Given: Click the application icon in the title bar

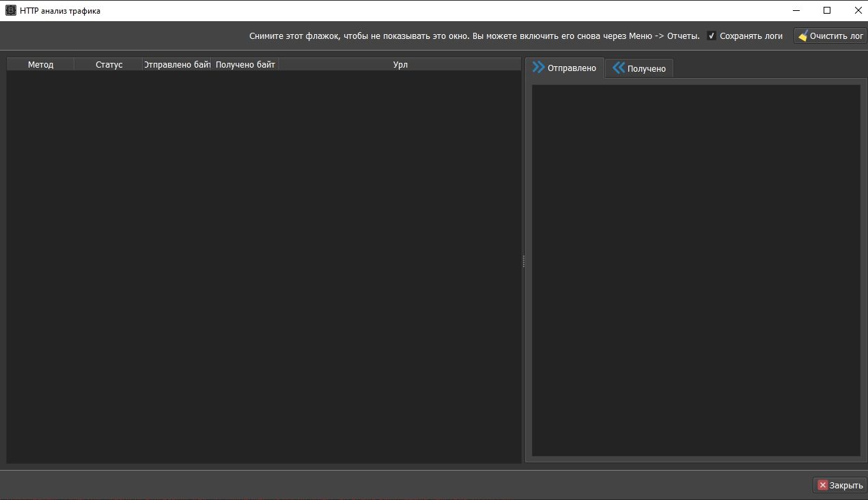Looking at the screenshot, I should (10, 10).
